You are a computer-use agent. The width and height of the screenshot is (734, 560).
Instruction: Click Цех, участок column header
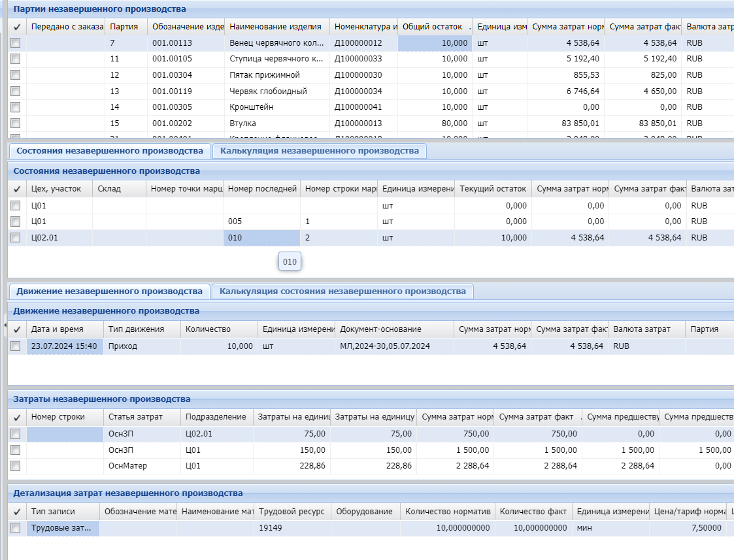56,189
